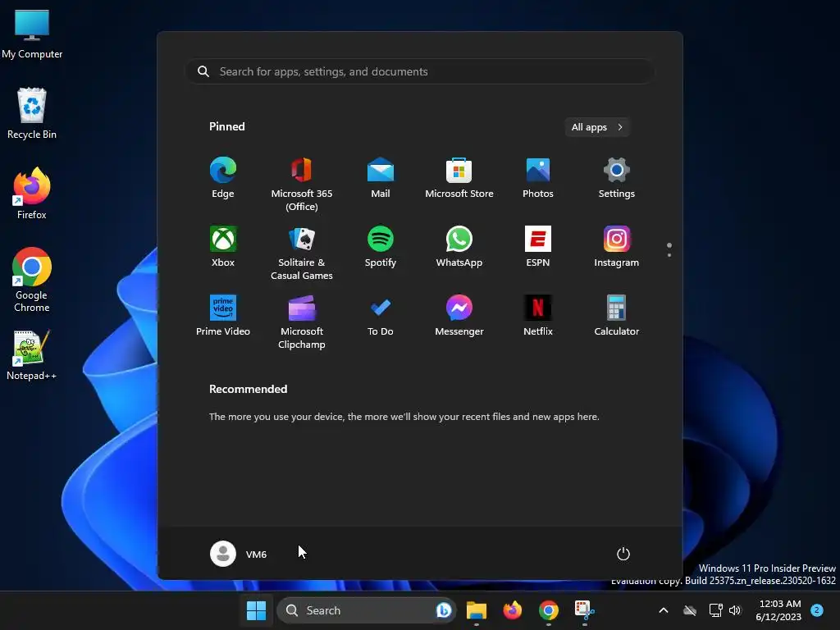This screenshot has width=840, height=630.
Task: Select Notepad++ desktop shortcut
Action: [x=32, y=354]
